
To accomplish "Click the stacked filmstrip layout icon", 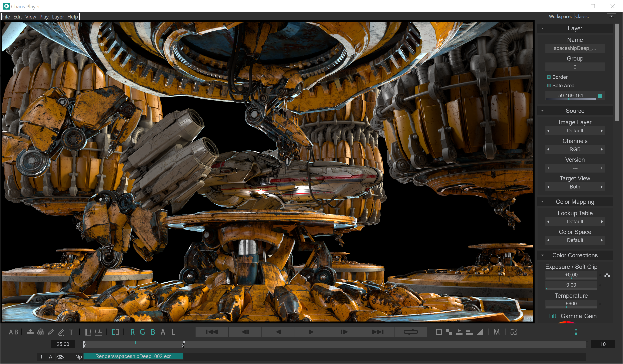I will point(98,332).
